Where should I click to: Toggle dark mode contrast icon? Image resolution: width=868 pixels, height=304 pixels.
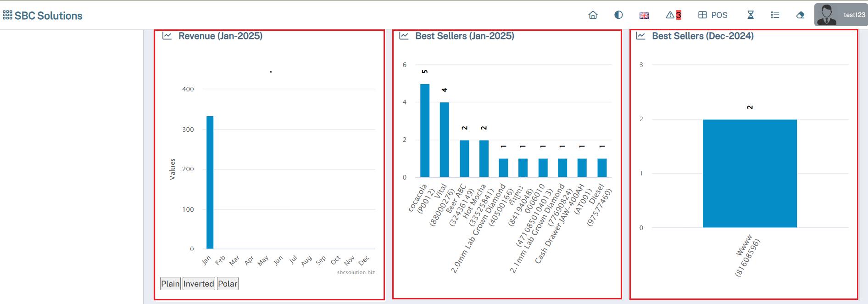(x=618, y=15)
